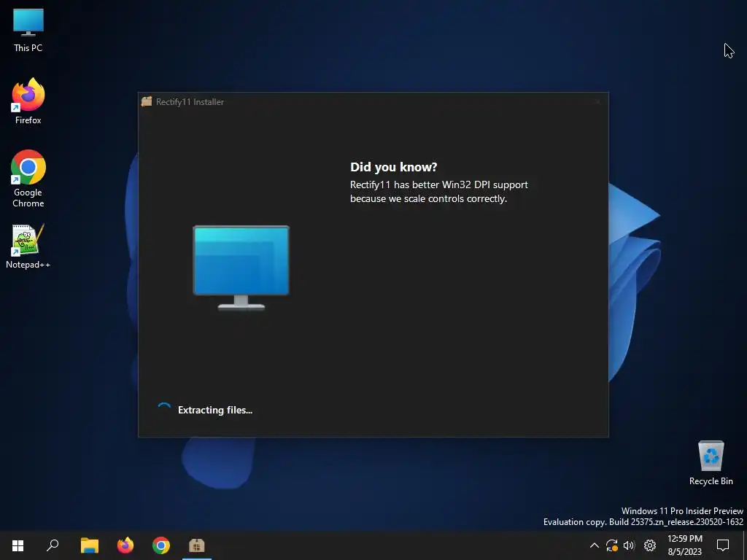Click the Win32 DPI support tip text
This screenshot has width=747, height=560.
point(438,192)
